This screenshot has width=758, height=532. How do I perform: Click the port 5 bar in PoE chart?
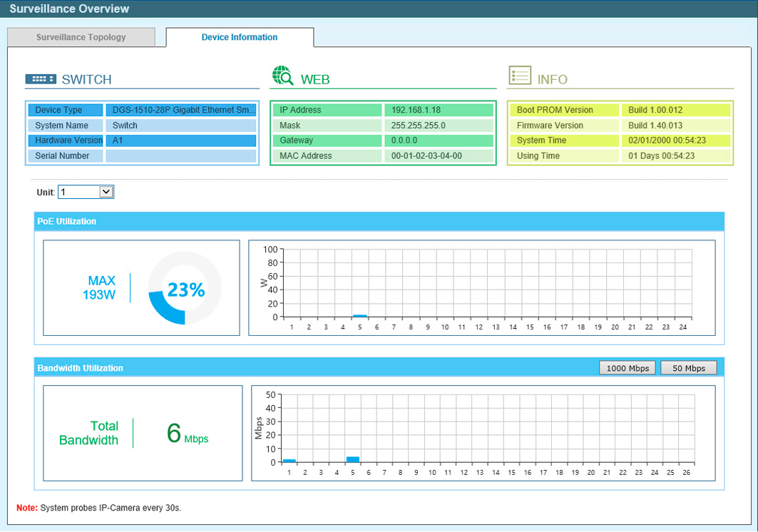point(359,316)
